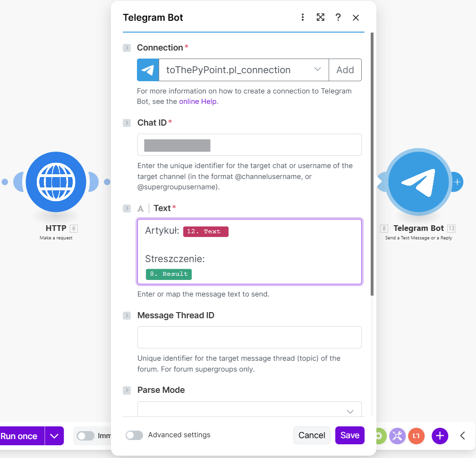The height and width of the screenshot is (458, 476).
Task: Expand the Message Thread ID chevron
Action: 127,315
